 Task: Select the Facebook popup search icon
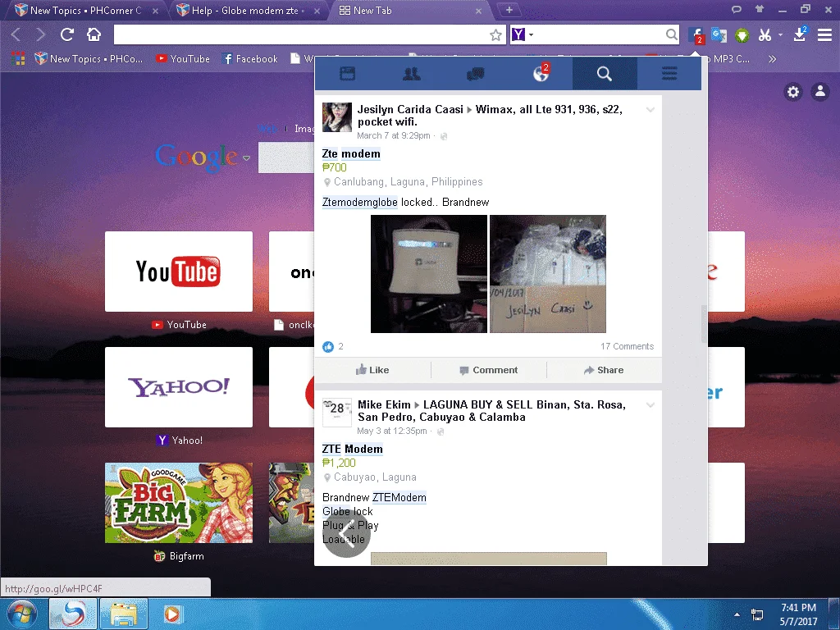[605, 73]
